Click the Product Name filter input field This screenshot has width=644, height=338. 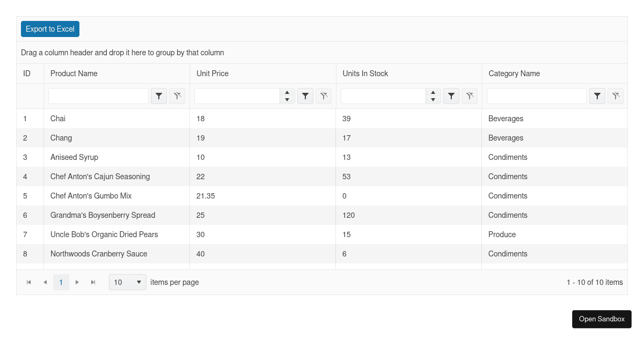pos(98,96)
